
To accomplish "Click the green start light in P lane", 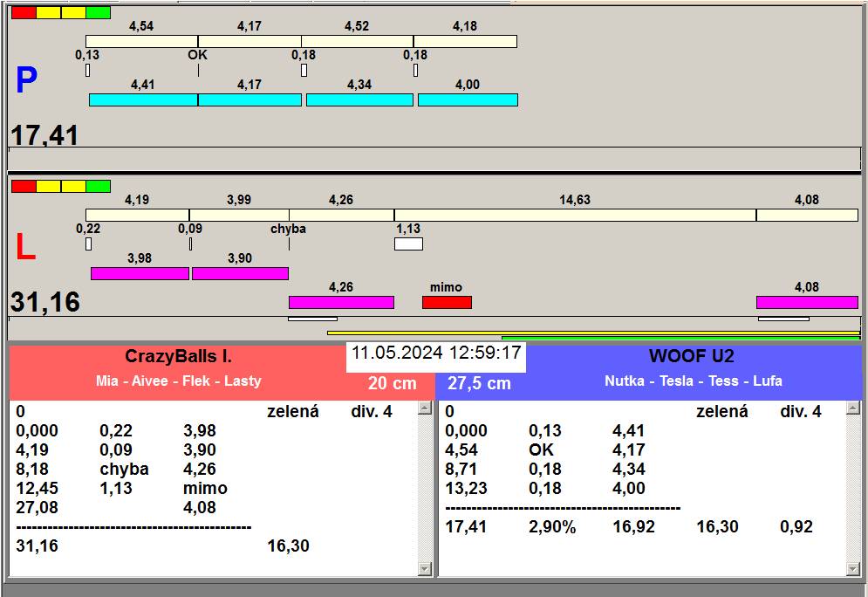I will pyautogui.click(x=98, y=13).
